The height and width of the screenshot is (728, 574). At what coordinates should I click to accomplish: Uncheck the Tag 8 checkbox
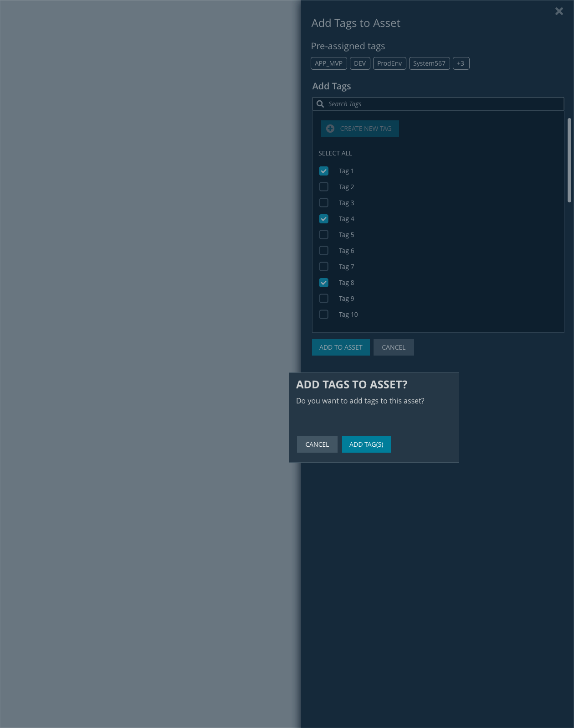pyautogui.click(x=324, y=283)
